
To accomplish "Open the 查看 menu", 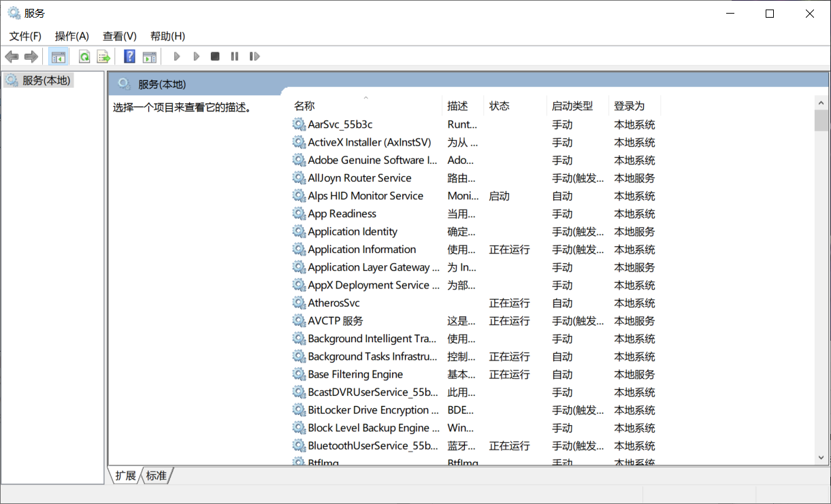I will [x=119, y=35].
